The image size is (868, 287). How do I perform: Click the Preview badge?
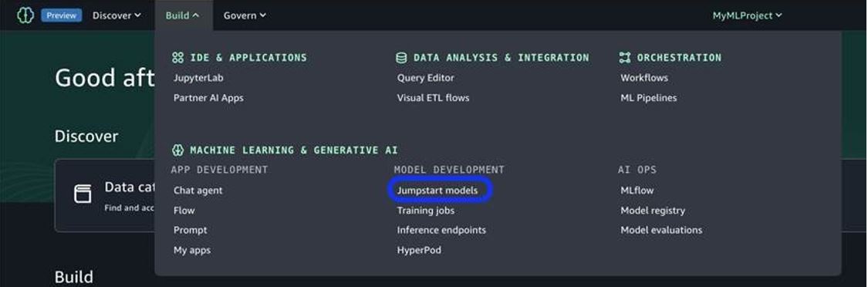62,15
